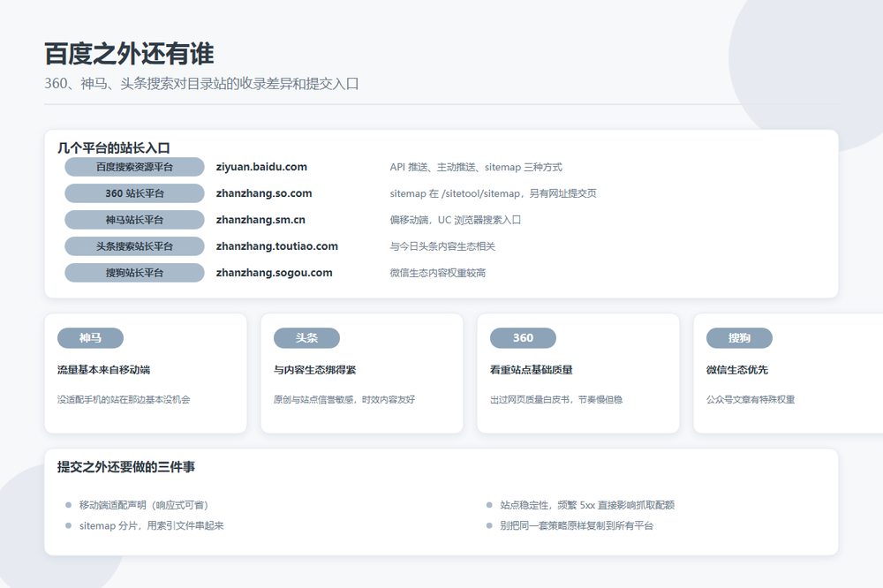Click card heading 看重站点基础质量

531,370
